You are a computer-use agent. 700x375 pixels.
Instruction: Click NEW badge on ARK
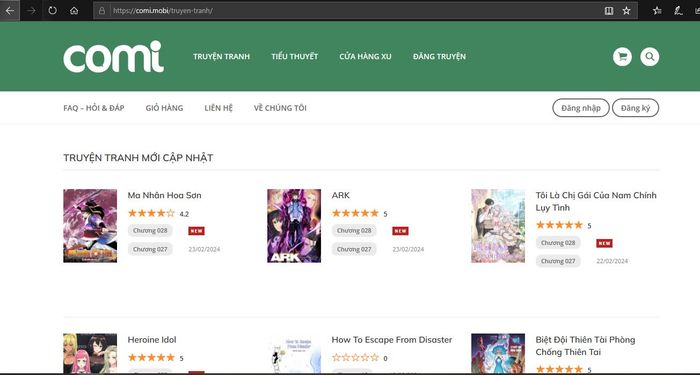pyautogui.click(x=400, y=231)
